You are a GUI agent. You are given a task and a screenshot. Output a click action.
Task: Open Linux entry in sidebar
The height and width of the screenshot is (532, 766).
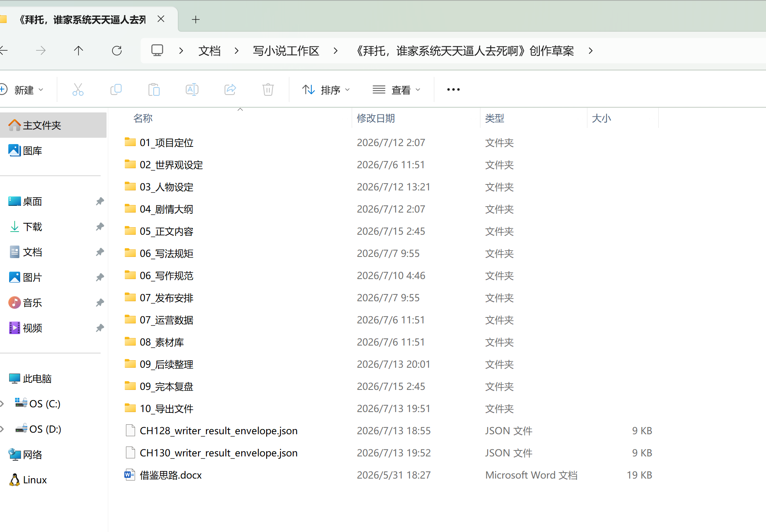(53, 480)
